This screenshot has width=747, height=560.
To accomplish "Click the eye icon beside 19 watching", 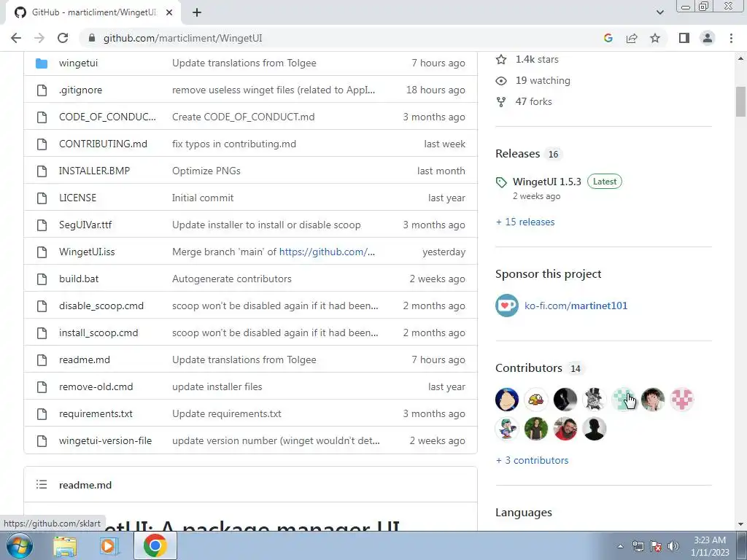I will 501,80.
